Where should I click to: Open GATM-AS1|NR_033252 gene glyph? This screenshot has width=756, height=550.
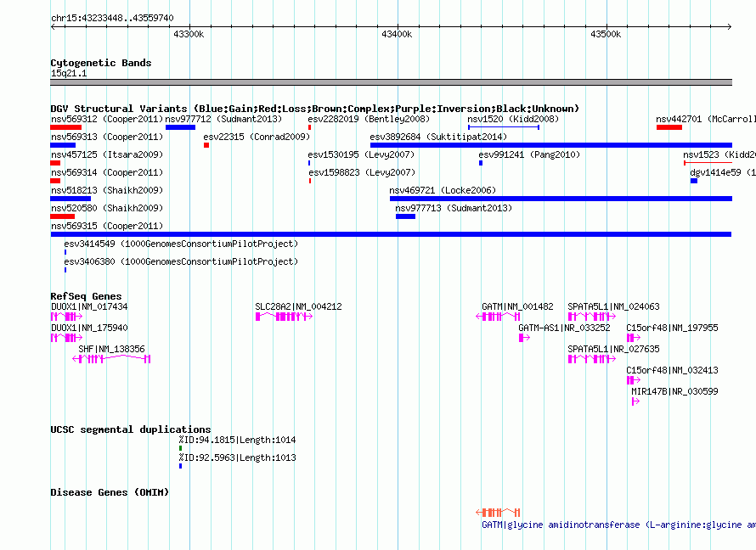tap(525, 338)
